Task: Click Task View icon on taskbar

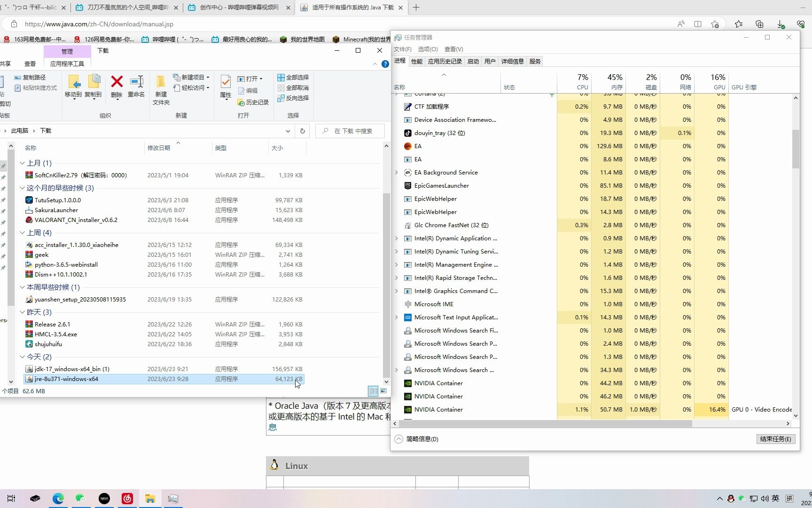Action: [11, 499]
